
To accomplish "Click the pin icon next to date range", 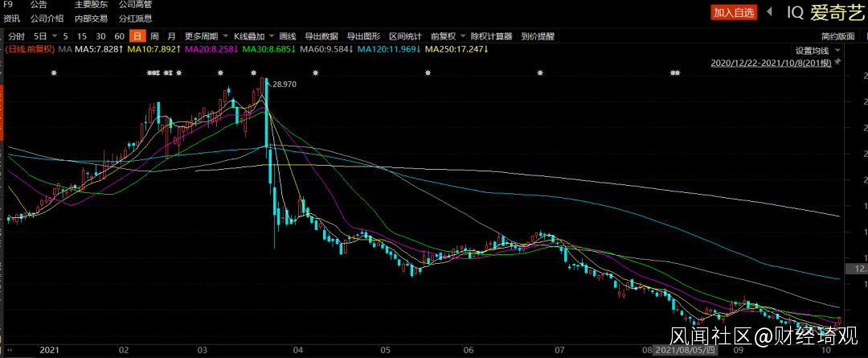I will click(837, 62).
